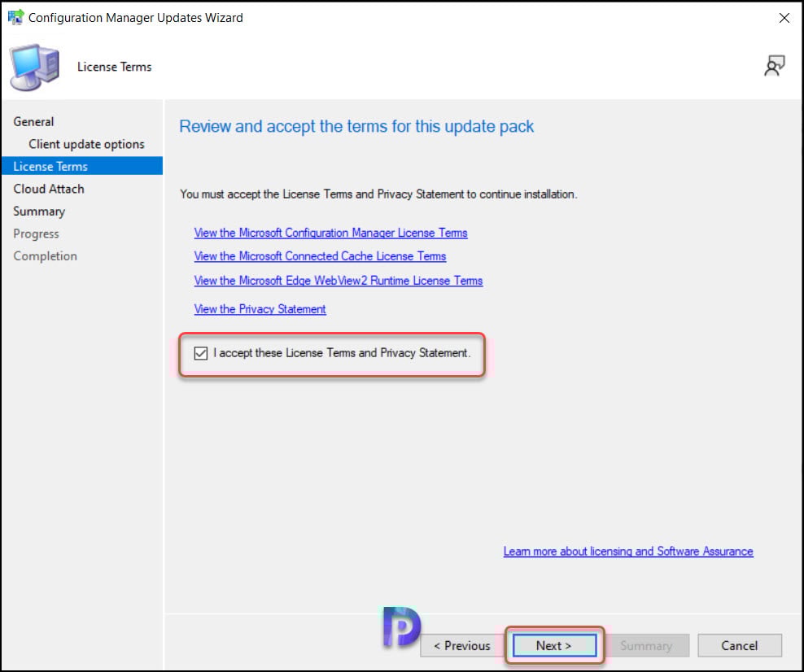The width and height of the screenshot is (804, 672).
Task: View the Microsoft Connected Cache License Terms
Action: click(x=320, y=256)
